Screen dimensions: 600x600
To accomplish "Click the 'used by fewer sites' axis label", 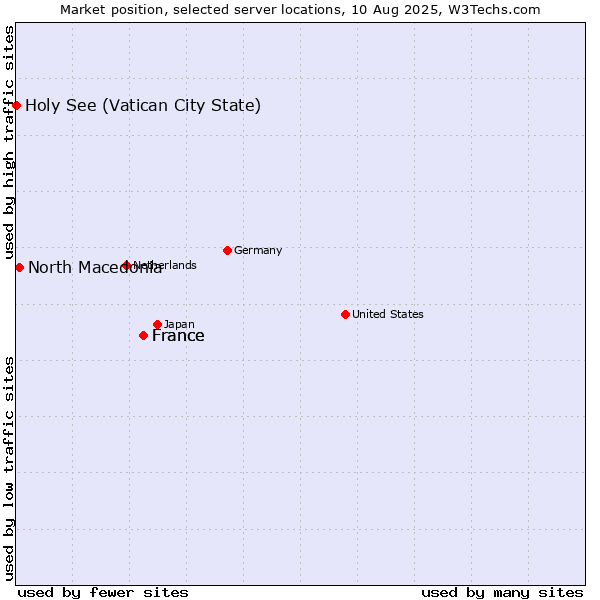I will [x=103, y=593].
